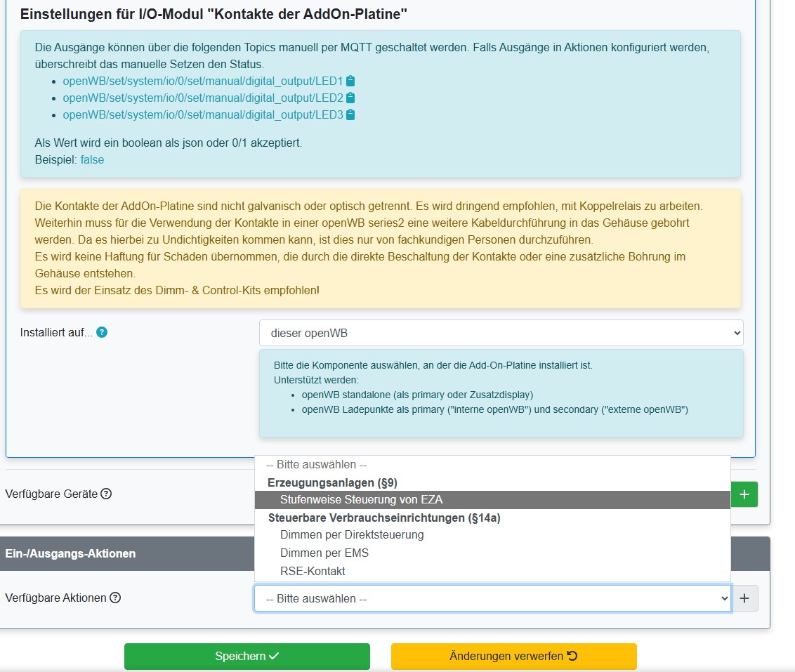Click the 'Verfügbare Geräte' label
Image resolution: width=795 pixels, height=672 pixels.
coord(51,494)
